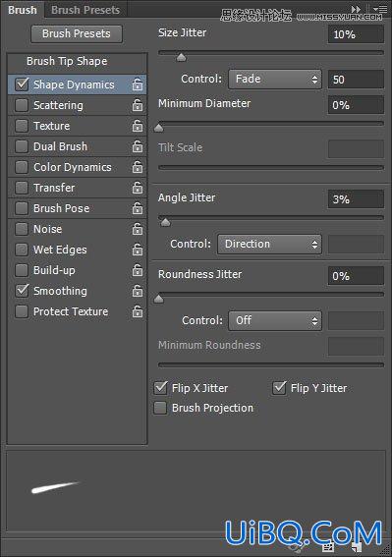This screenshot has height=557, width=392.
Task: Click the Roundness Jitter slider handle
Action: pos(159,299)
